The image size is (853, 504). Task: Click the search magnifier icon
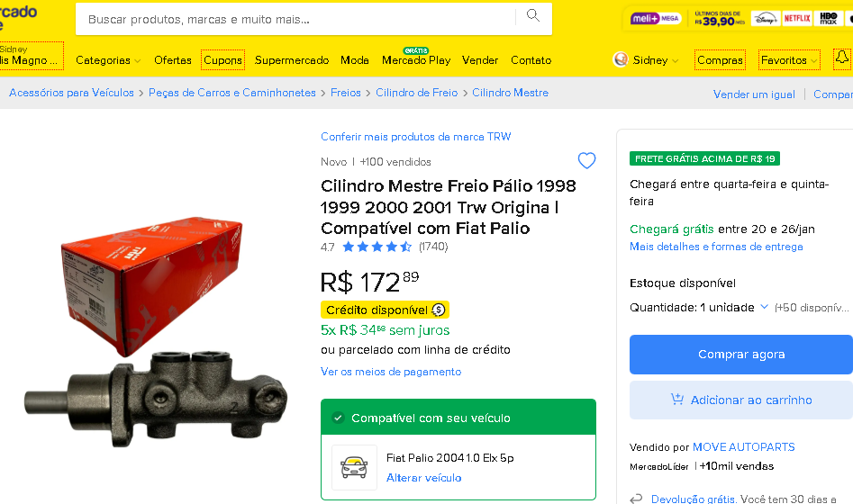coord(533,16)
